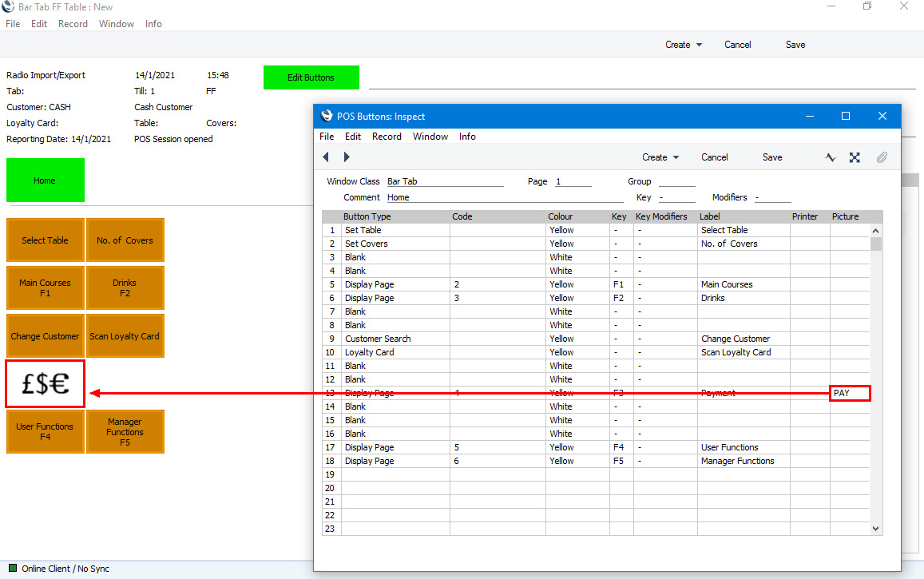The image size is (924, 579).
Task: Click the Change Customer button
Action: (x=46, y=335)
